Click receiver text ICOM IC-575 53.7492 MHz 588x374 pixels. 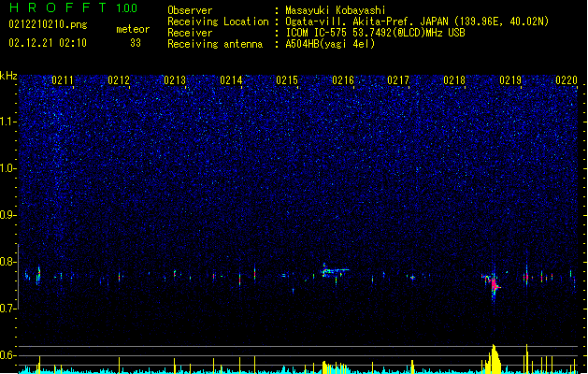click(x=375, y=33)
